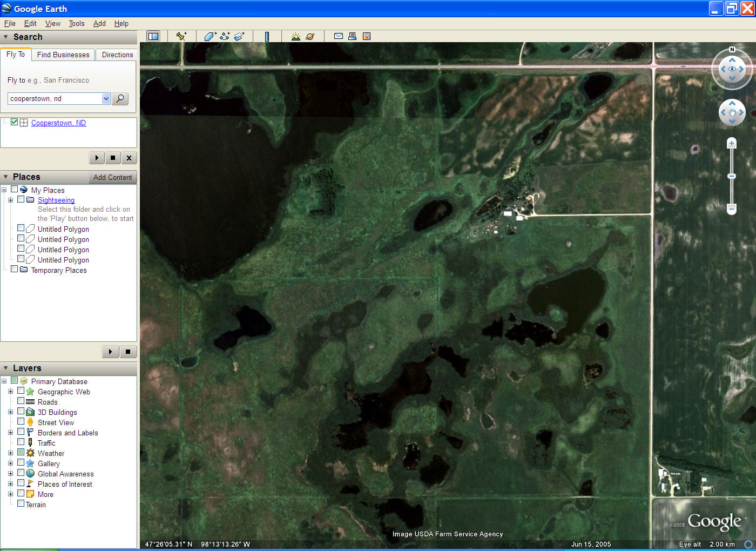Image resolution: width=756 pixels, height=551 pixels.
Task: Check the Sightseeing folder checkbox
Action: 21,199
